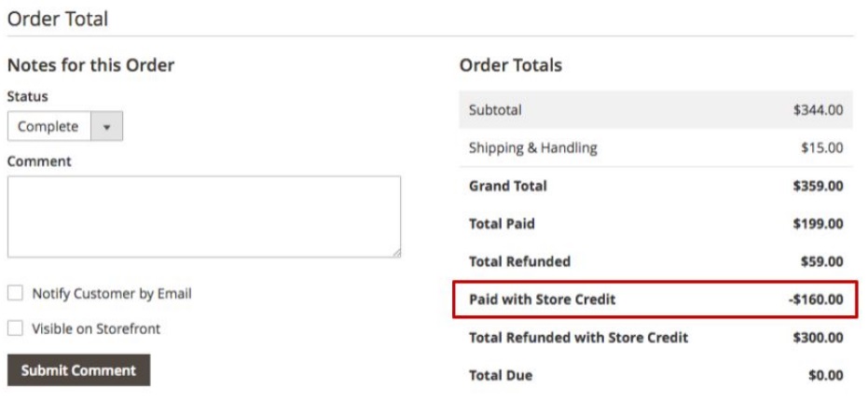
Task: Click the Paid with Store Credit label
Action: tap(542, 300)
